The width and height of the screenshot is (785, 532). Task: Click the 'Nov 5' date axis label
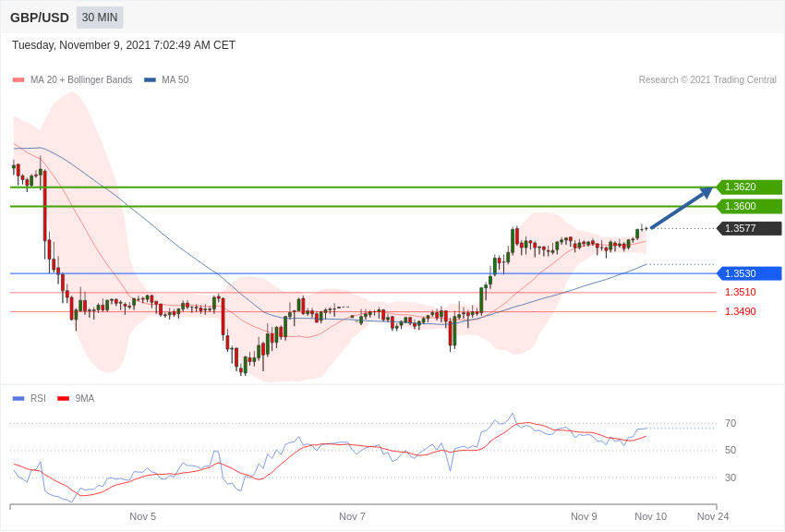point(142,516)
